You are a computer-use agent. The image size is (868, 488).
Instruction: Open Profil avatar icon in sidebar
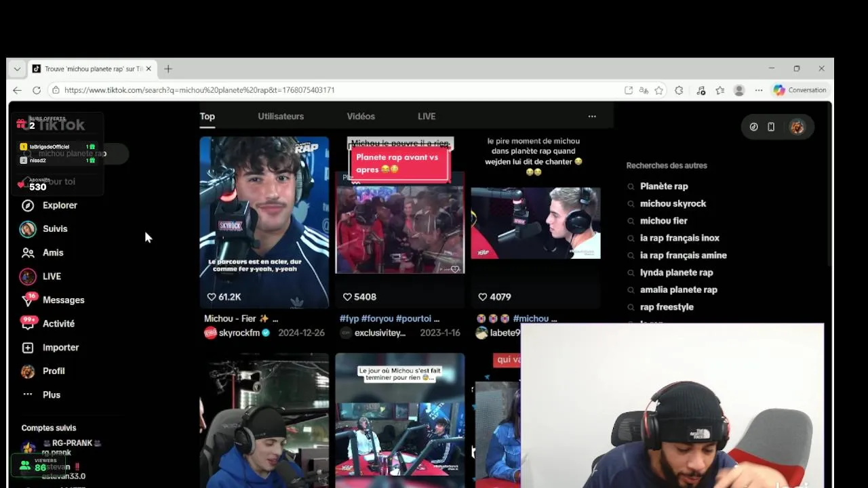pos(28,371)
